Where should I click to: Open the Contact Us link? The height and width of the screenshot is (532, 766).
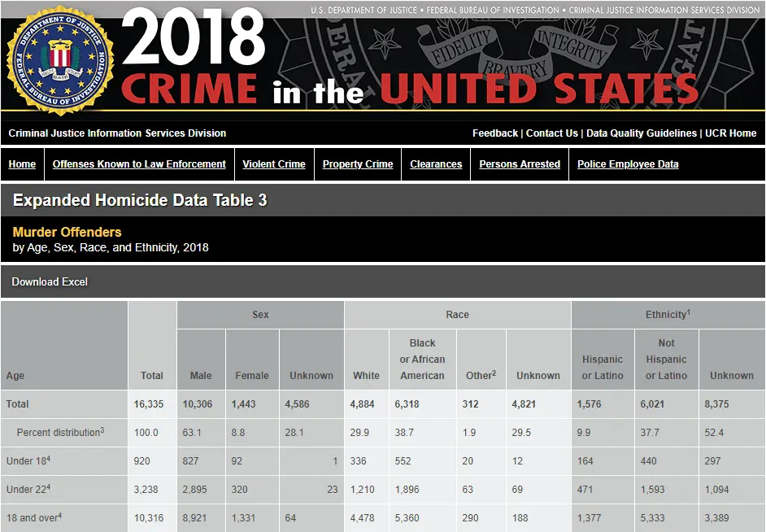[552, 133]
